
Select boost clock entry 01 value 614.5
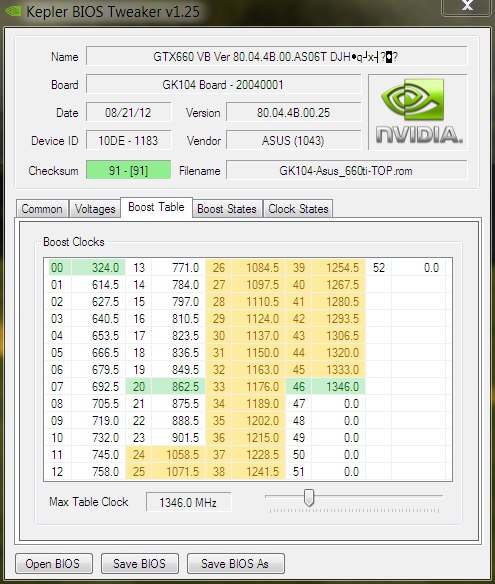tap(98, 285)
